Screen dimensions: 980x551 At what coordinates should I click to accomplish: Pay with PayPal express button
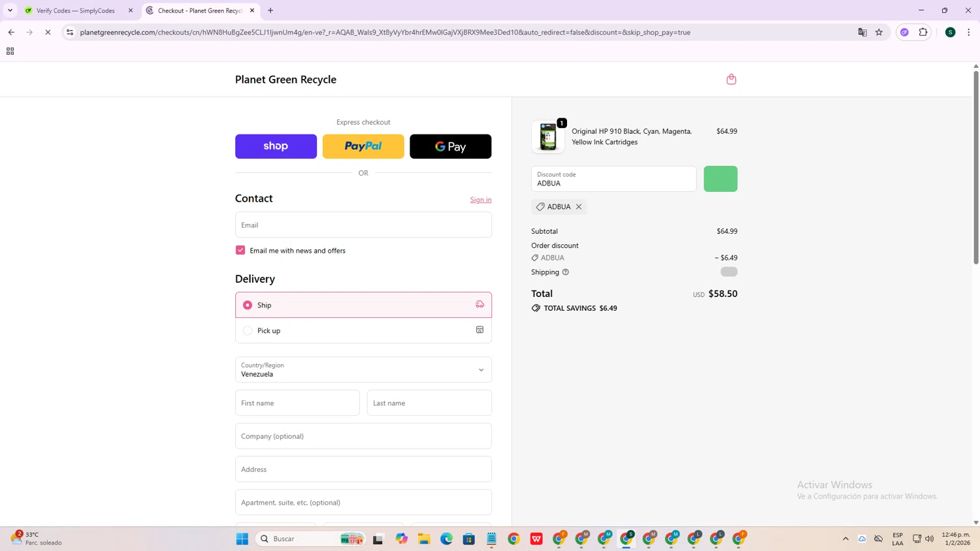point(363,146)
